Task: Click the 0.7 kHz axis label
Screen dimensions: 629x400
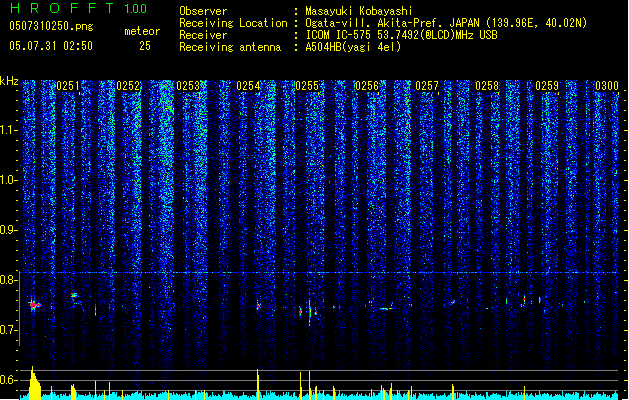Action: pyautogui.click(x=9, y=330)
